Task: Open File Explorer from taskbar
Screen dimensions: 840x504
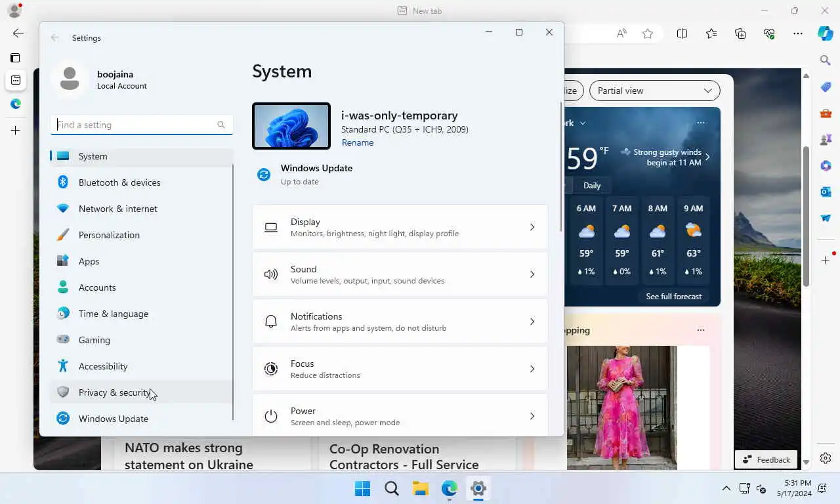Action: pyautogui.click(x=421, y=488)
